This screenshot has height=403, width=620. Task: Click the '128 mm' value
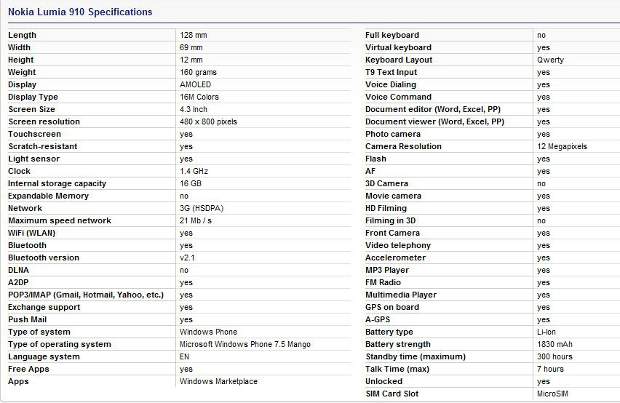pyautogui.click(x=193, y=35)
